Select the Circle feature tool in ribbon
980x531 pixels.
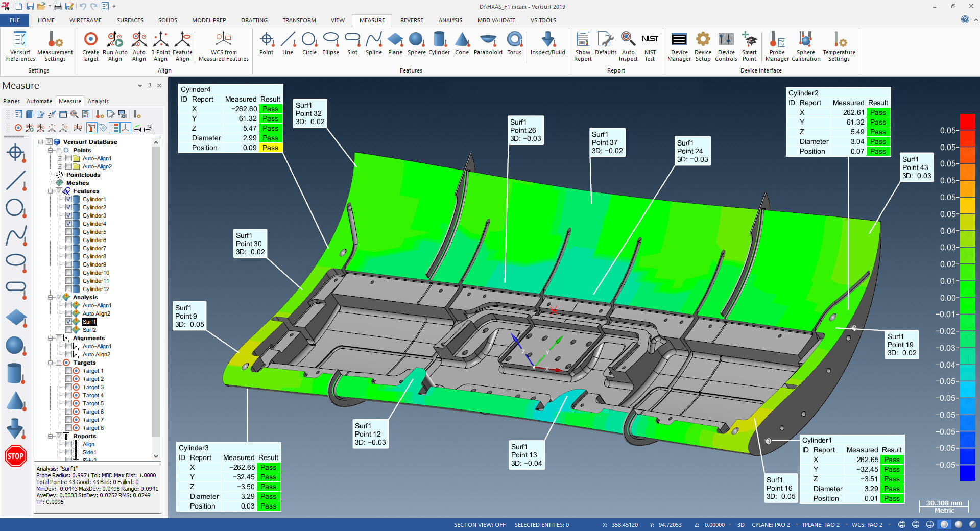(309, 43)
